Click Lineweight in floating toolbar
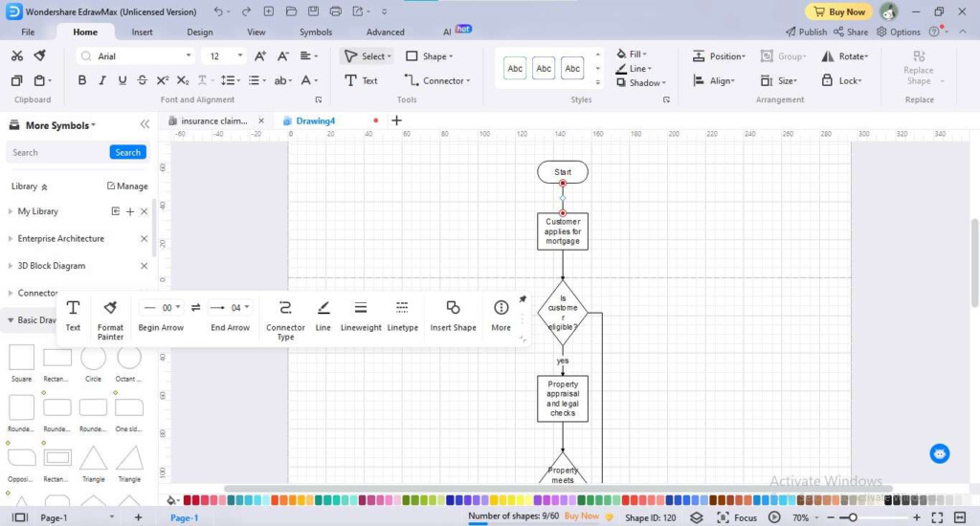Viewport: 980px width, 526px height. click(x=361, y=316)
